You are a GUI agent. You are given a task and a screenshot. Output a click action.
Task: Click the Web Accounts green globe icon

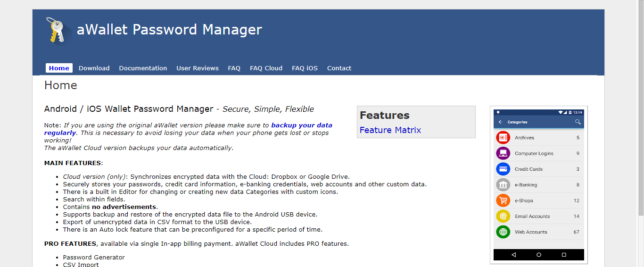pos(503,232)
